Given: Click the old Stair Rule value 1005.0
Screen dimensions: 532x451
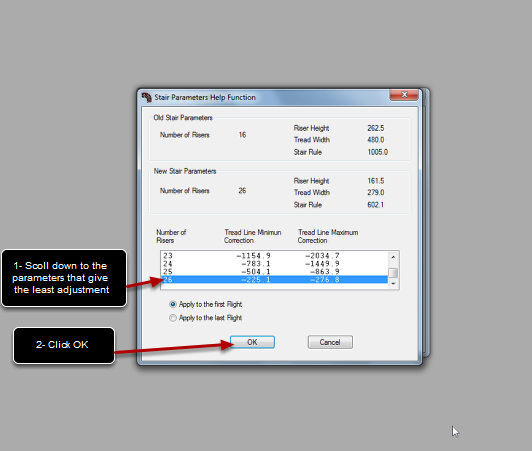Looking at the screenshot, I should click(378, 152).
